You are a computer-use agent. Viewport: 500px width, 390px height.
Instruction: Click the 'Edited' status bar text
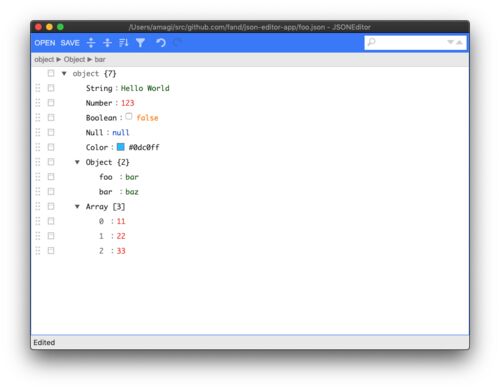(x=44, y=342)
